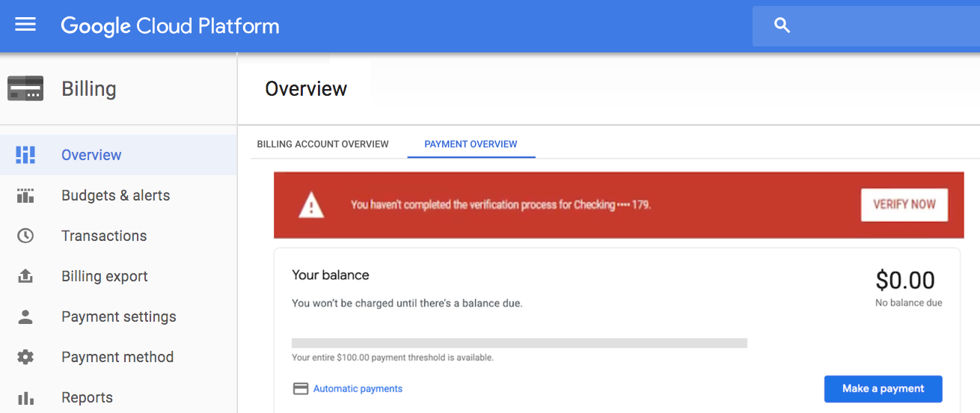Image resolution: width=980 pixels, height=413 pixels.
Task: Click the Transactions clock icon
Action: tap(25, 236)
